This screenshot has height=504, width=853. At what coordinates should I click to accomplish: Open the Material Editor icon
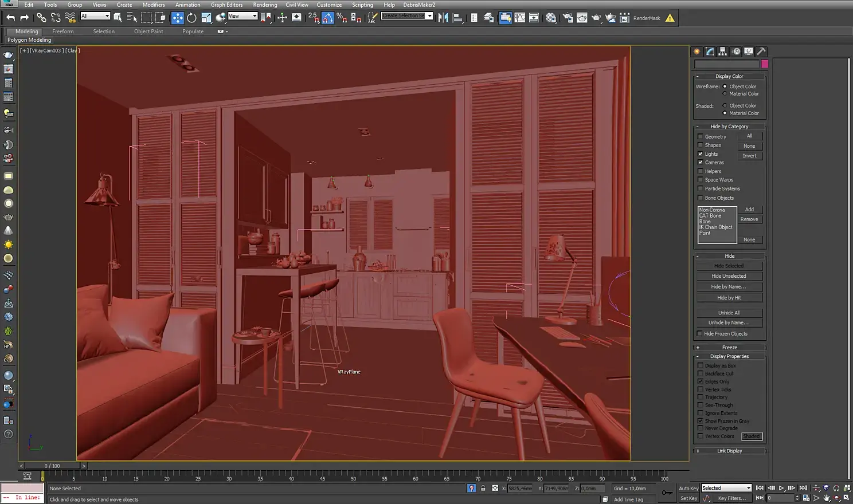coord(551,18)
